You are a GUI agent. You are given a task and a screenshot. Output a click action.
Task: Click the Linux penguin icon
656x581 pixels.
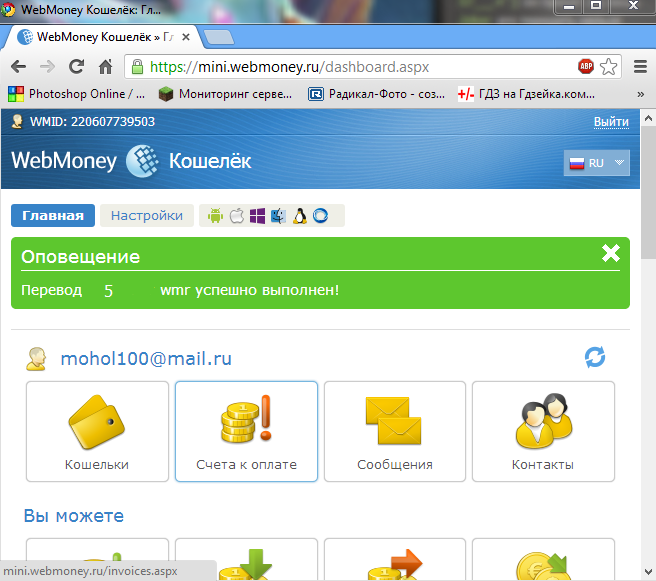[x=300, y=216]
